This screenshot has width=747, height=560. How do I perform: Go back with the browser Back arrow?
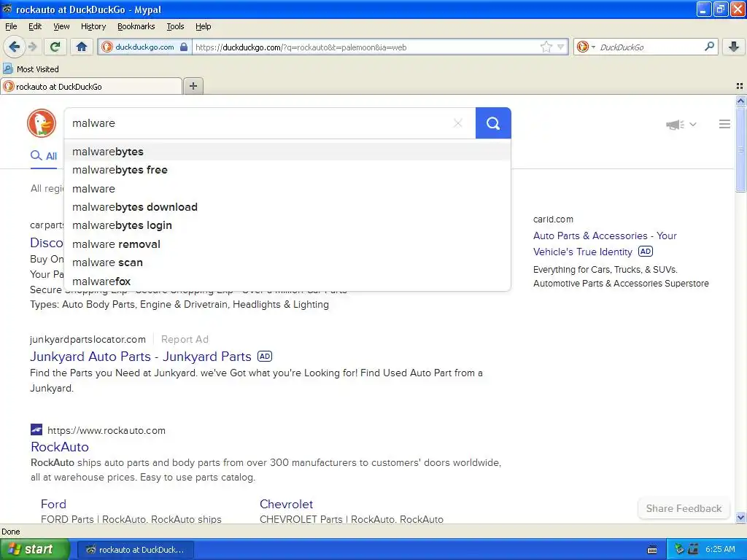(13, 47)
